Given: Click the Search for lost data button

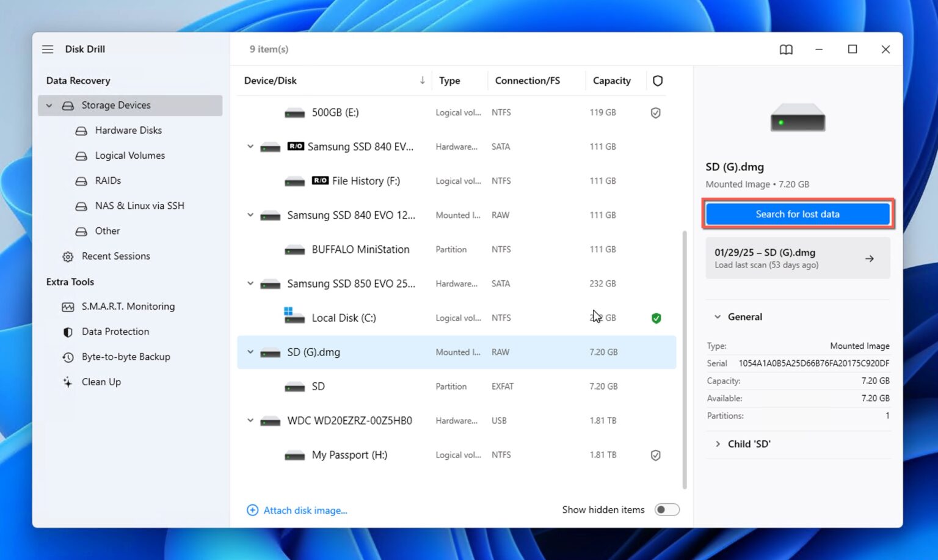Looking at the screenshot, I should tap(798, 214).
